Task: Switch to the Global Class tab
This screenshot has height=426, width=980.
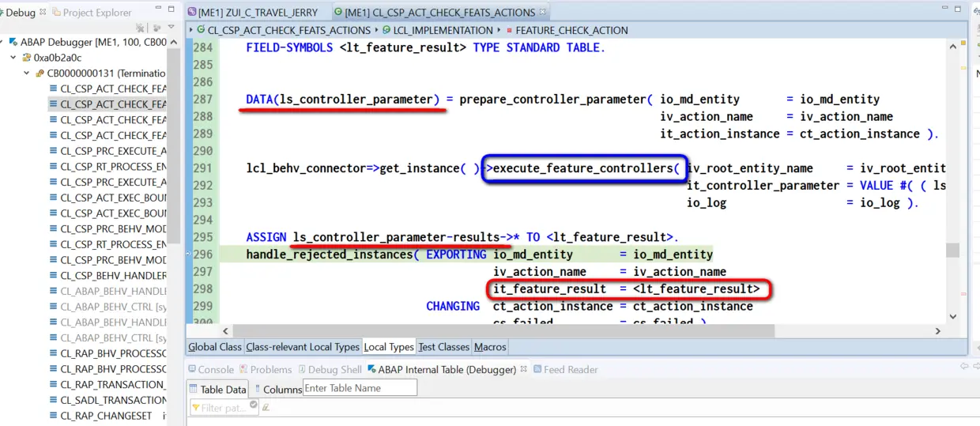Action: 215,347
